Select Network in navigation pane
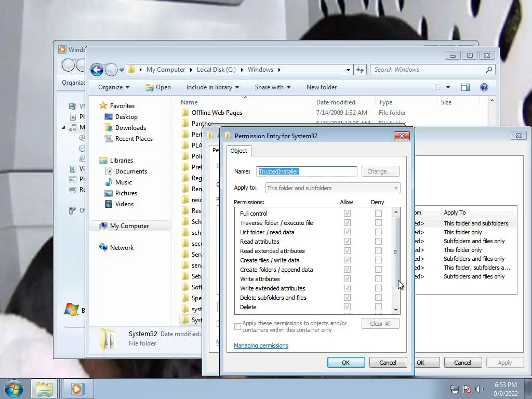Screen dimensions: 532x399 122,248
